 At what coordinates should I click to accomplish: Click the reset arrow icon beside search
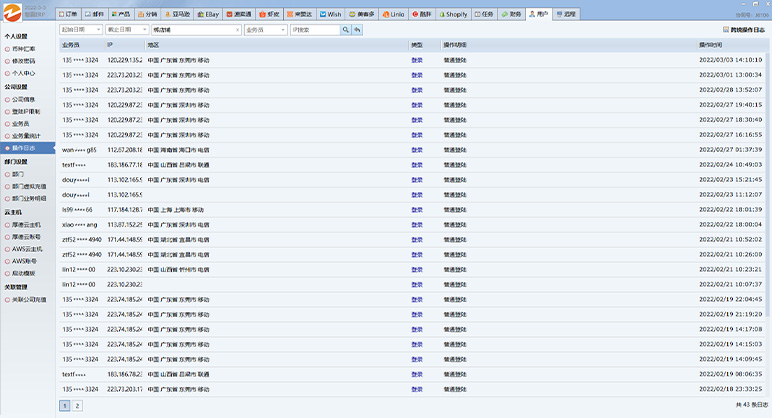358,30
